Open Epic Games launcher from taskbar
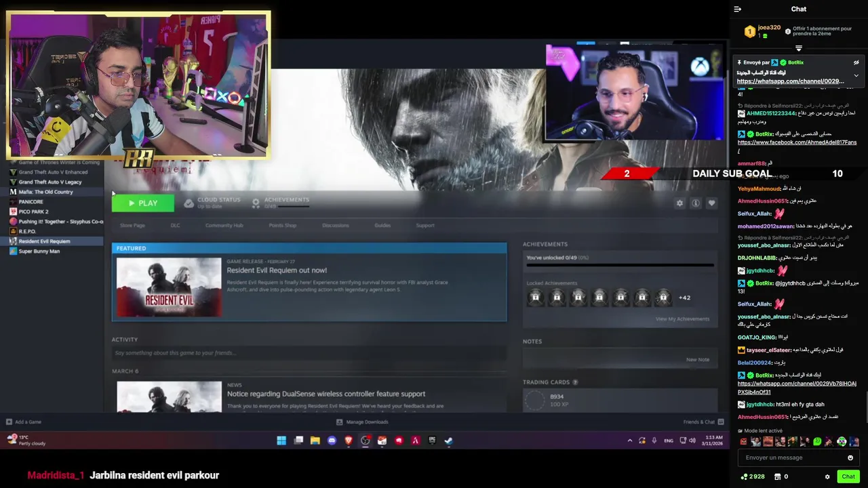Image resolution: width=868 pixels, height=488 pixels. (x=432, y=441)
